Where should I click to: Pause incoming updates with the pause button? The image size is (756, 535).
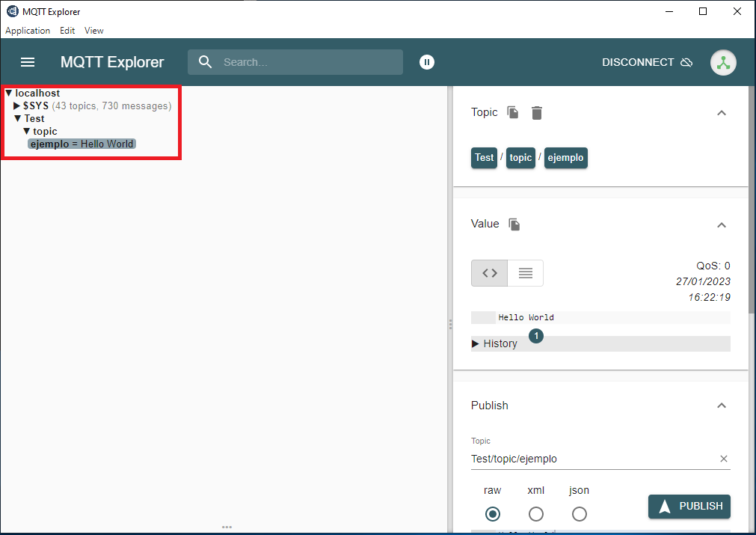point(427,62)
